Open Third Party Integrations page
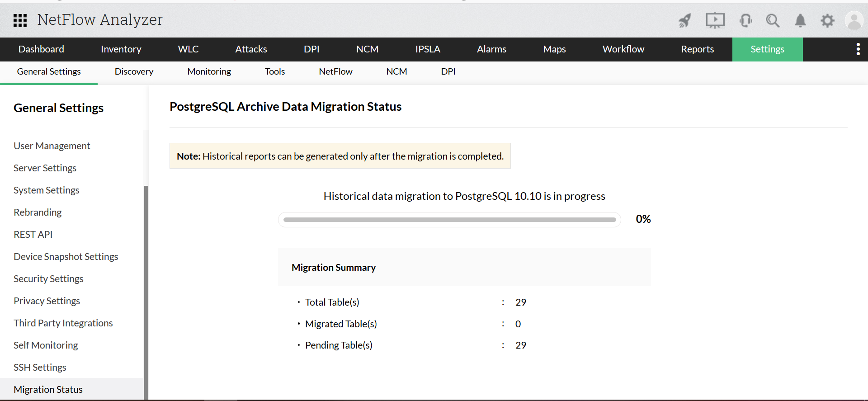Viewport: 868px width, 401px height. (63, 323)
